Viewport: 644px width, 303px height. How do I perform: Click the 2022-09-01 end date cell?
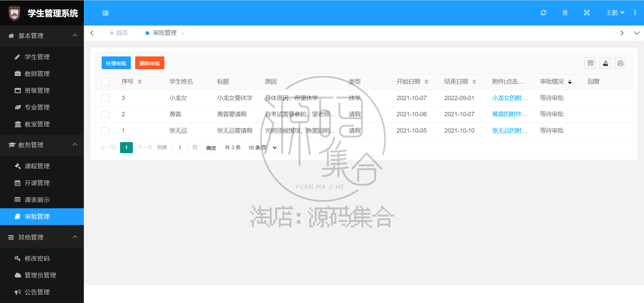459,98
